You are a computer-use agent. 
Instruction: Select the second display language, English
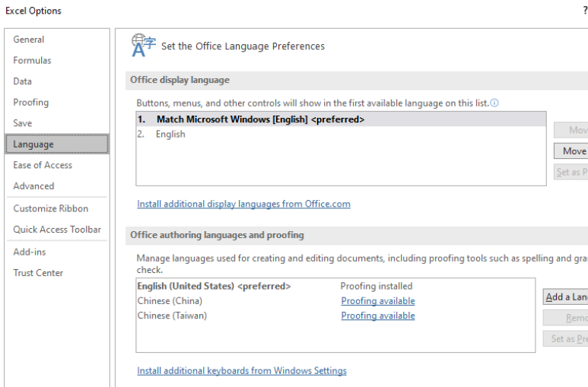click(x=341, y=135)
